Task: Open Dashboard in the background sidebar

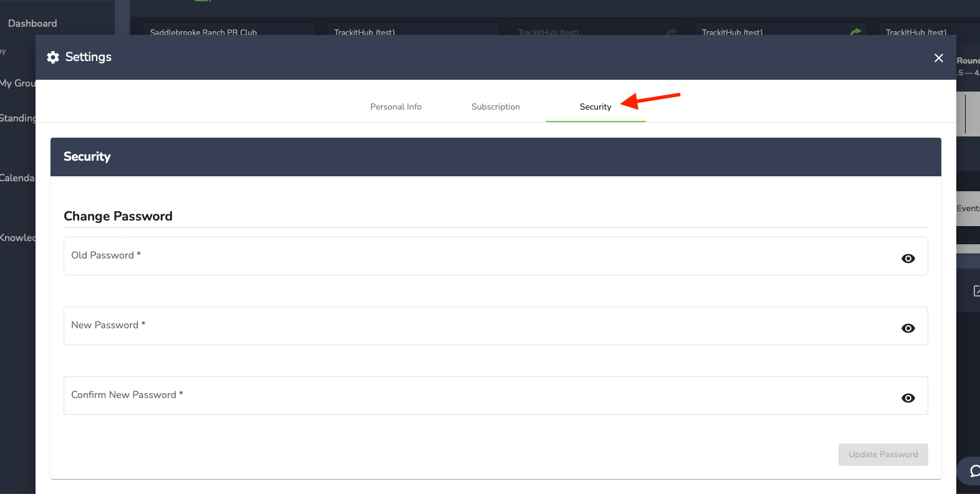Action: click(32, 23)
